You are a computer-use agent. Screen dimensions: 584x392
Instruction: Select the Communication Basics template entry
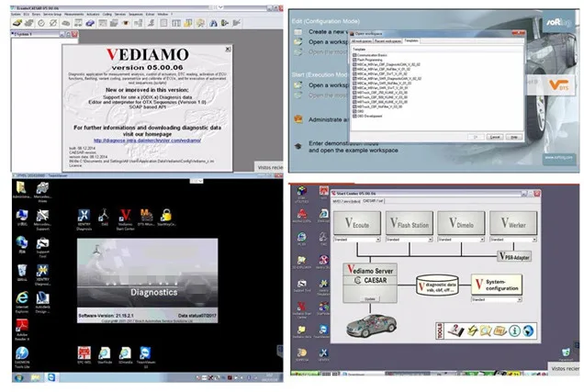[370, 55]
